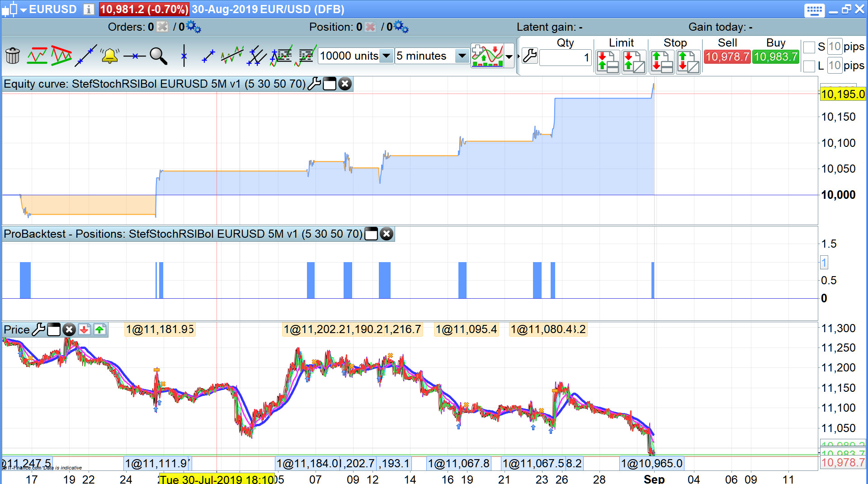Open Equity curve panel wrench settings
The height and width of the screenshot is (484, 868).
[314, 84]
